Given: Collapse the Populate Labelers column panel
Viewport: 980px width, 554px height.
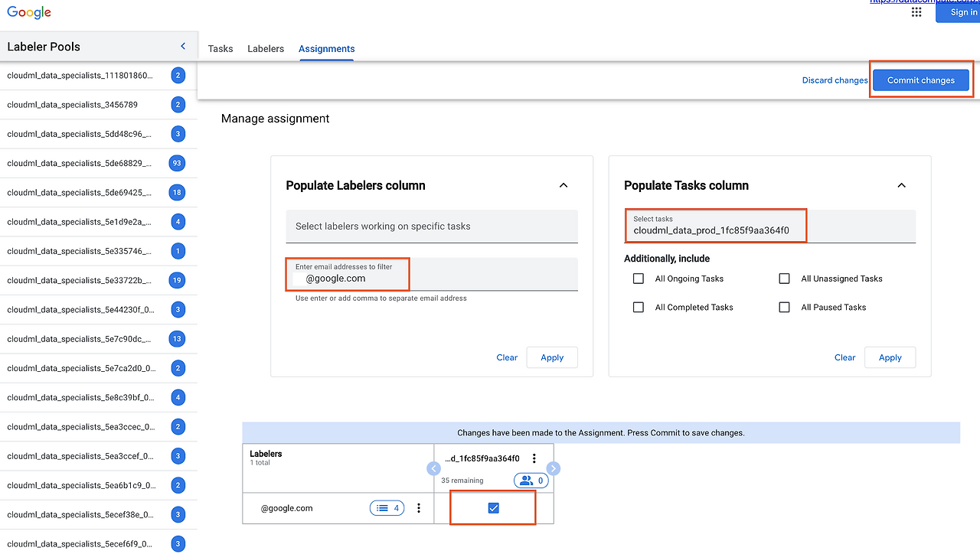Looking at the screenshot, I should [x=563, y=185].
